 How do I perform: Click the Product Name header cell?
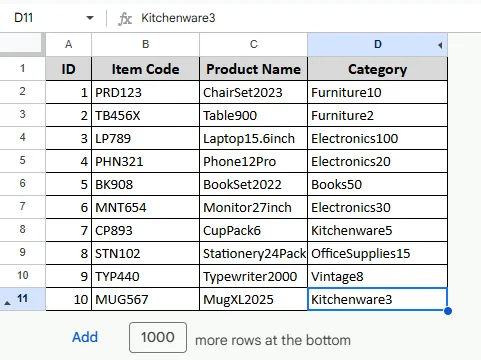point(254,69)
